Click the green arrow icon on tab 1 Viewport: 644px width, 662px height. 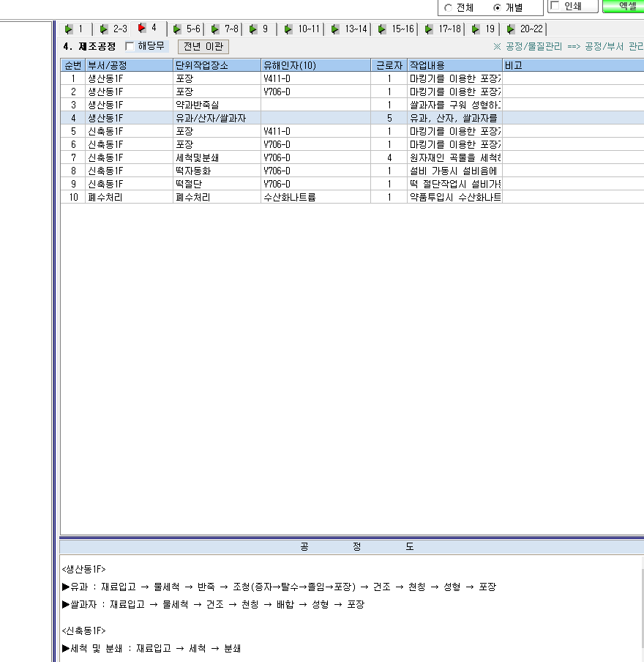pos(69,29)
